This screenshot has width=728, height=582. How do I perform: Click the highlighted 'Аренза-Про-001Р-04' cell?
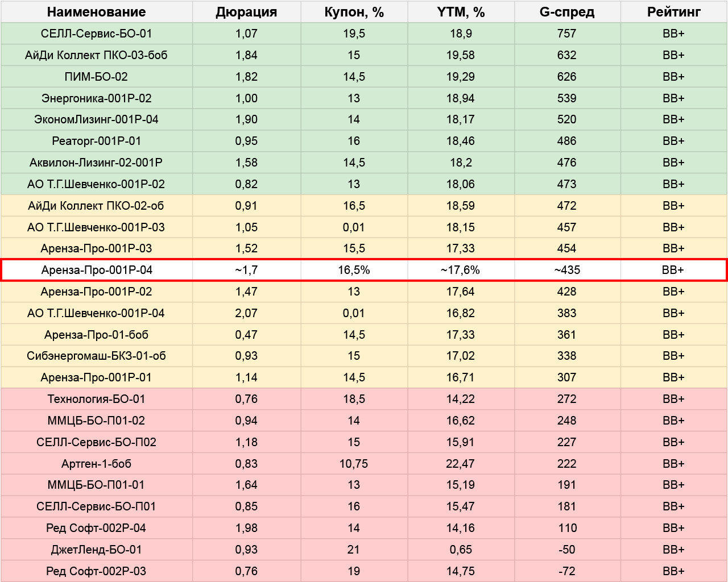point(97,270)
